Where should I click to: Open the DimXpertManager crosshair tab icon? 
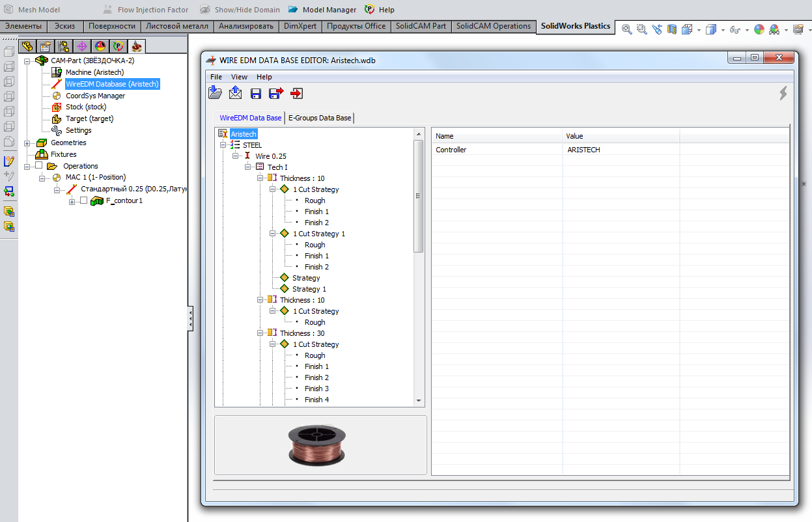[81, 46]
